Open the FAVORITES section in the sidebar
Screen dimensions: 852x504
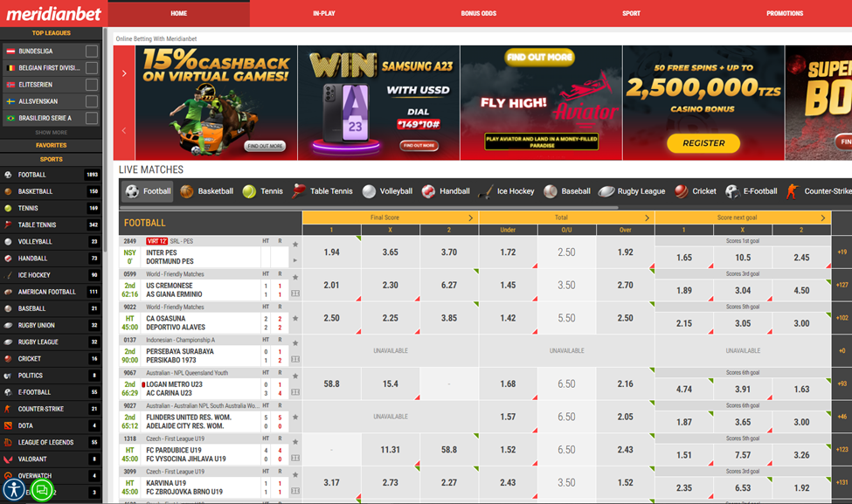(51, 146)
